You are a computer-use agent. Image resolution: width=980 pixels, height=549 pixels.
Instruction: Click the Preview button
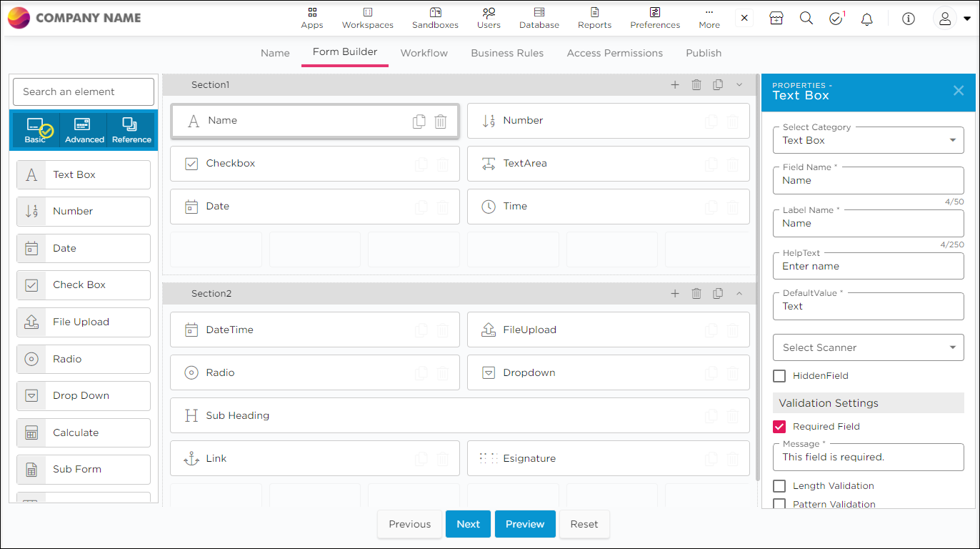525,524
